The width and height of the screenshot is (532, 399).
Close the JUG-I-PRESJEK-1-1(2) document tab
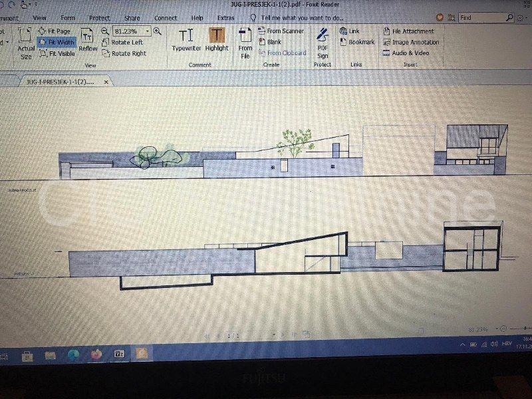[x=106, y=82]
